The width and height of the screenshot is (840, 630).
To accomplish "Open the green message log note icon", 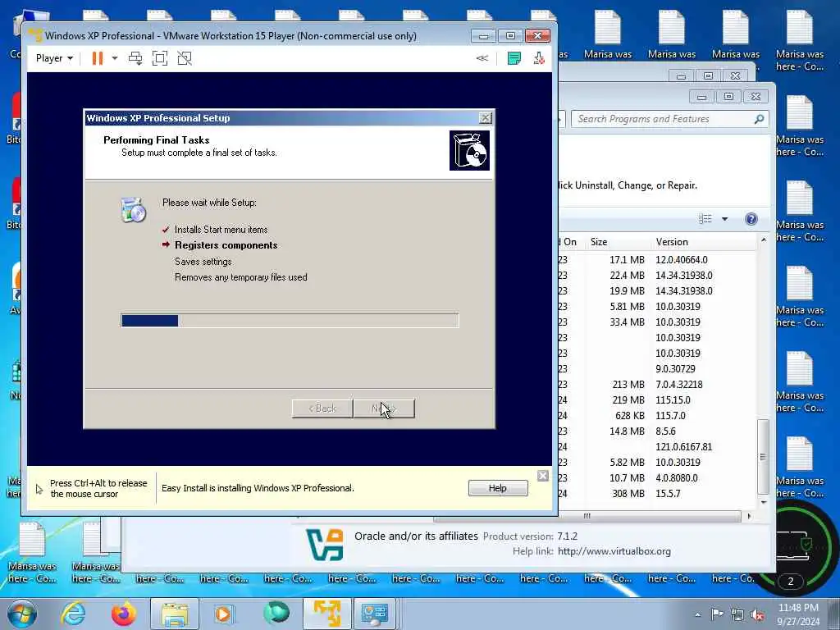I will point(514,58).
